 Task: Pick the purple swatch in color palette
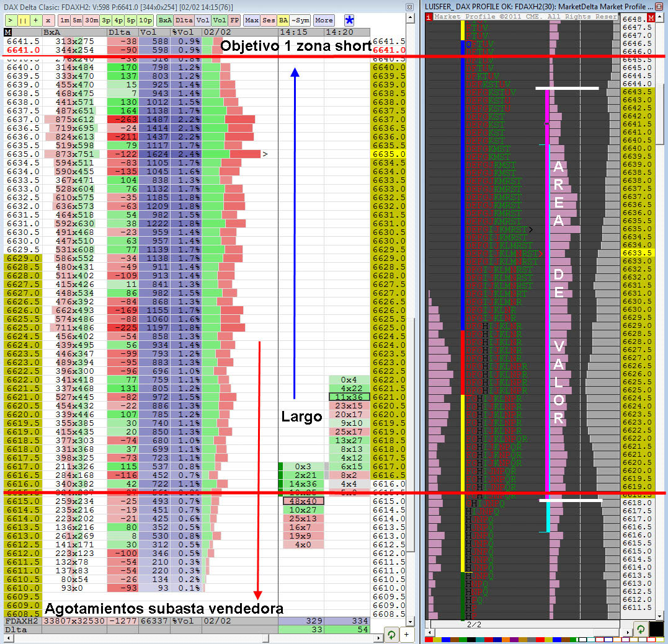coord(513,640)
